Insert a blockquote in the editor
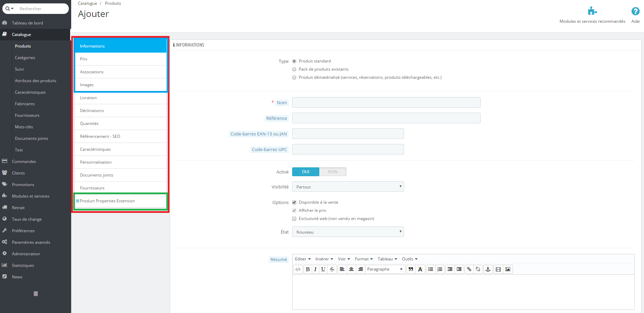The width and height of the screenshot is (644, 313). coord(411,269)
